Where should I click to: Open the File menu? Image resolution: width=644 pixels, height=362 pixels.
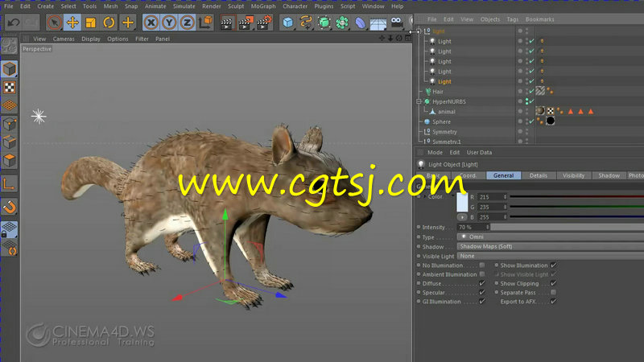[x=8, y=6]
